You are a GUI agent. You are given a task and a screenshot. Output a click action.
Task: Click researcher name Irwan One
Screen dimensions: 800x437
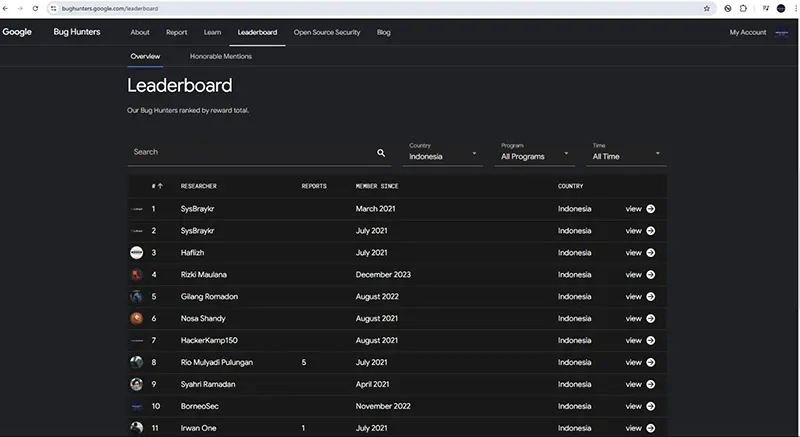tap(198, 428)
